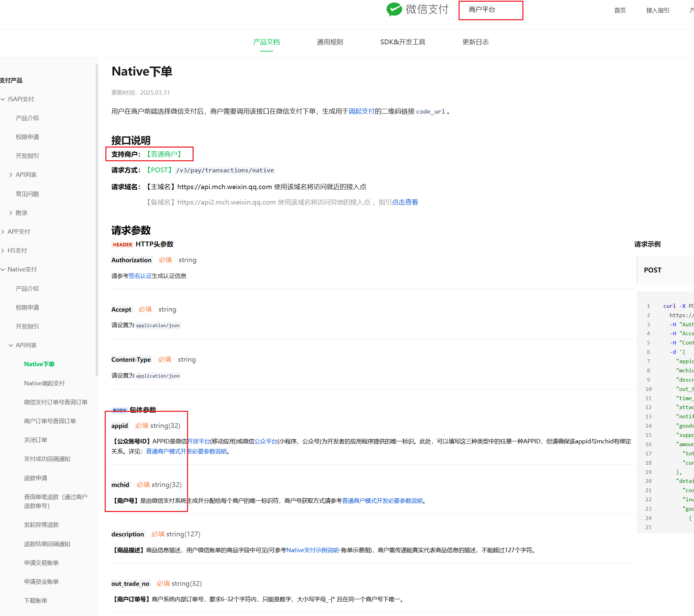This screenshot has width=694, height=616.
Task: Open 常见问题 in the sidebar
Action: pyautogui.click(x=27, y=194)
